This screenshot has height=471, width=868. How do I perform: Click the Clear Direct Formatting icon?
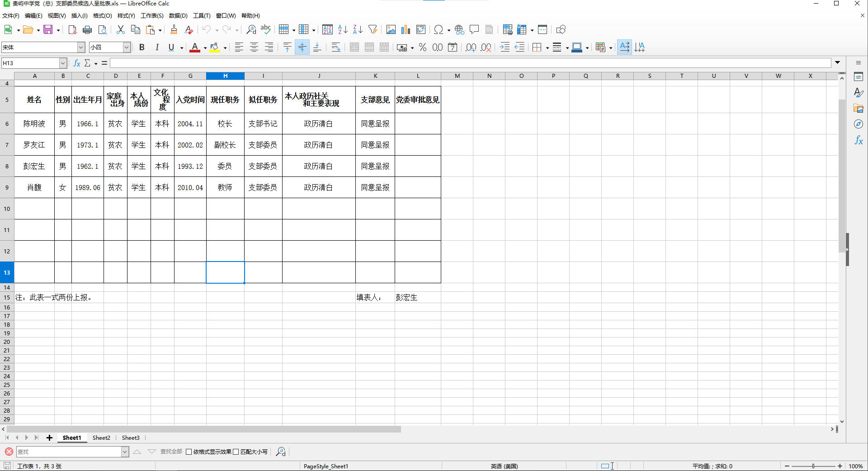point(189,30)
